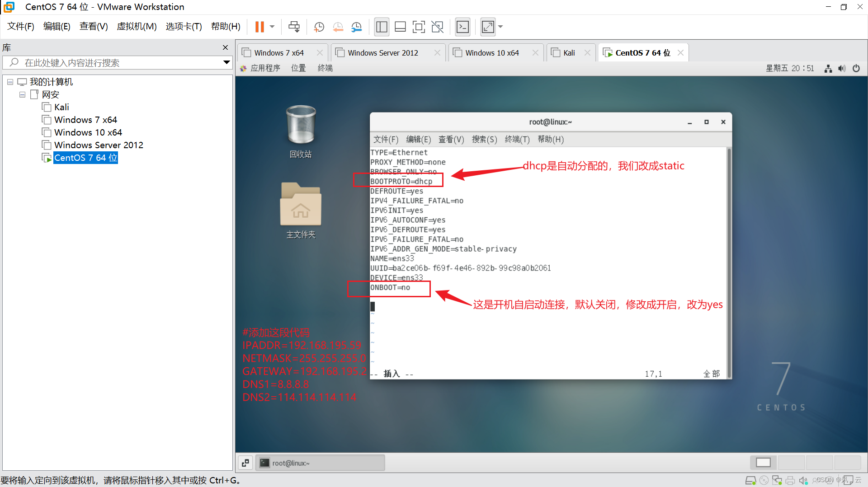Open the 虚拟机(M) menu
868x487 pixels.
pyautogui.click(x=137, y=26)
